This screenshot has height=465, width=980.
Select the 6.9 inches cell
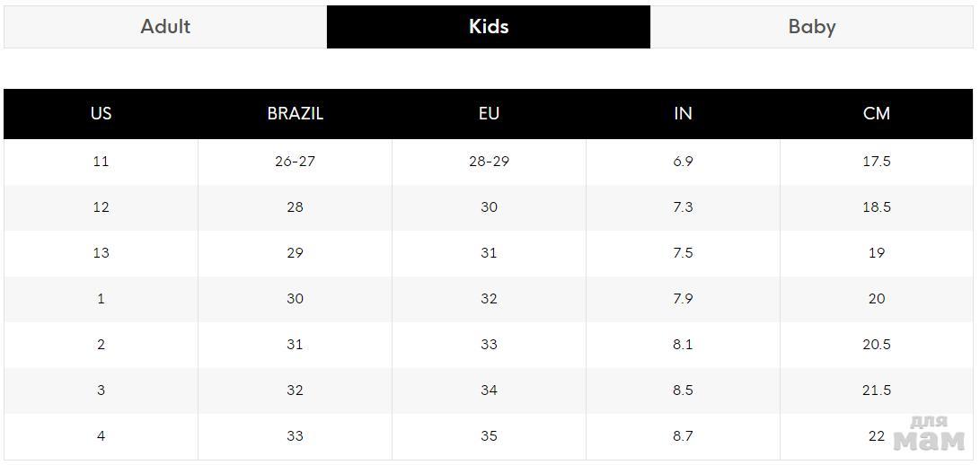683,162
